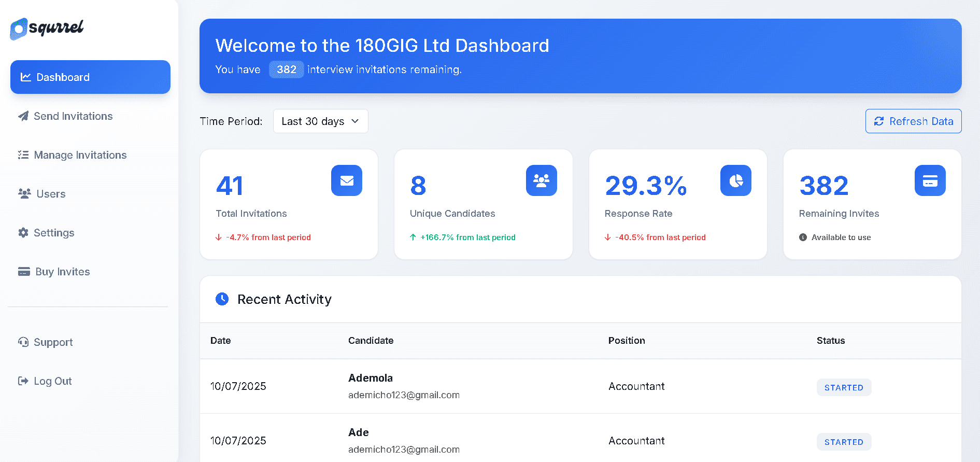Click the info icon next to Available to use
The height and width of the screenshot is (462, 980).
(803, 237)
